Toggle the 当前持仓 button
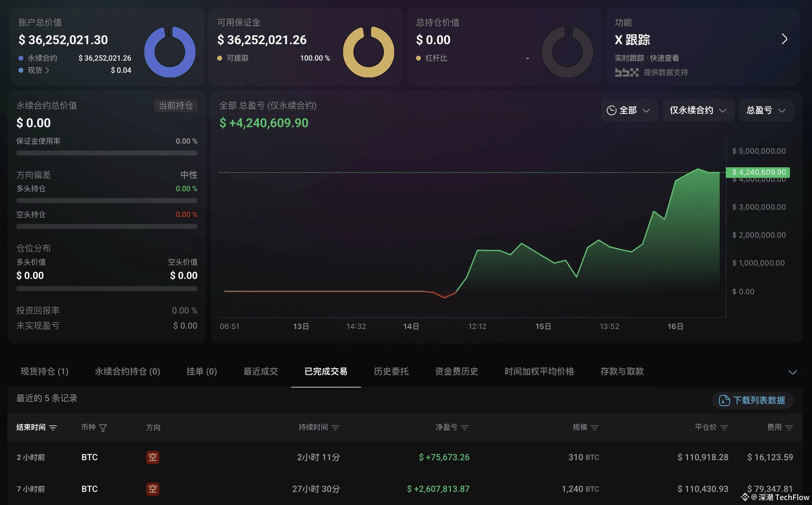812x505 pixels. click(x=175, y=105)
